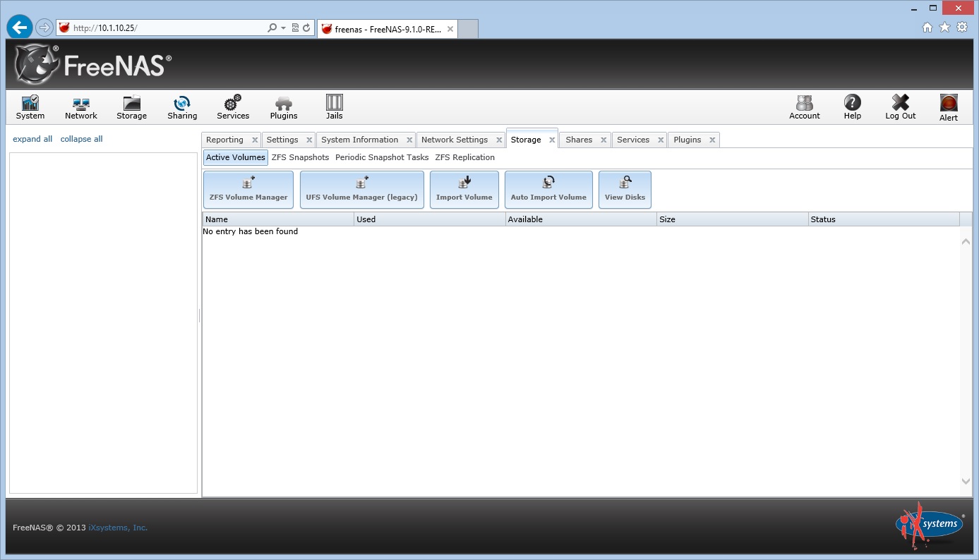The height and width of the screenshot is (560, 979).
Task: Click the FreeNAS shark logo
Action: [x=37, y=65]
